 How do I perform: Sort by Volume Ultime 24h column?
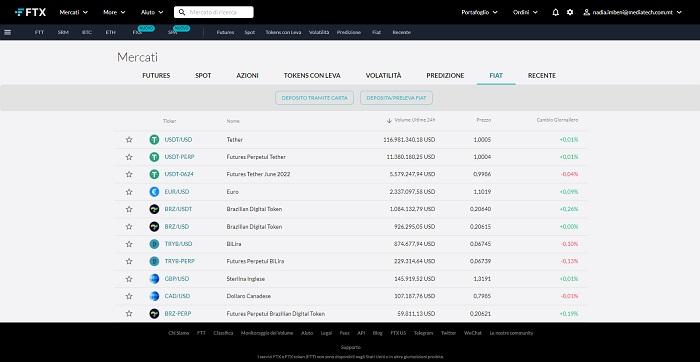pos(411,121)
